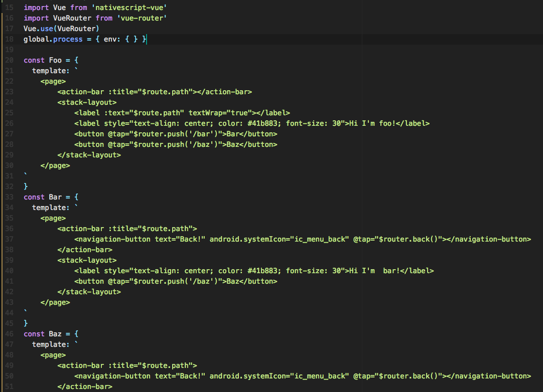This screenshot has height=392, width=543.
Task: Click the closing backtick on line 44
Action: pyautogui.click(x=25, y=311)
